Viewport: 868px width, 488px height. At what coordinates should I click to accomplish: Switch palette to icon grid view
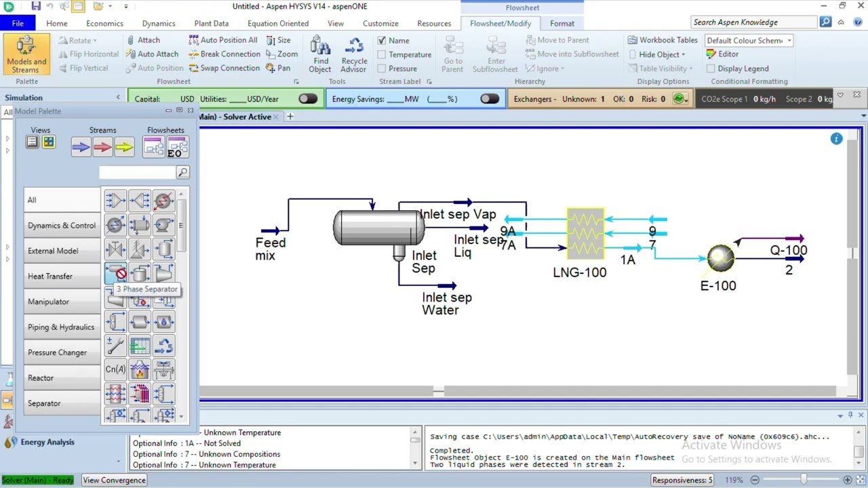[x=48, y=142]
